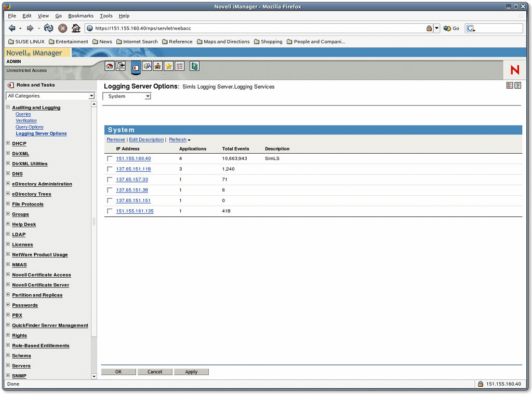Open the Verification link under Auditing
532x394 pixels.
tap(26, 121)
